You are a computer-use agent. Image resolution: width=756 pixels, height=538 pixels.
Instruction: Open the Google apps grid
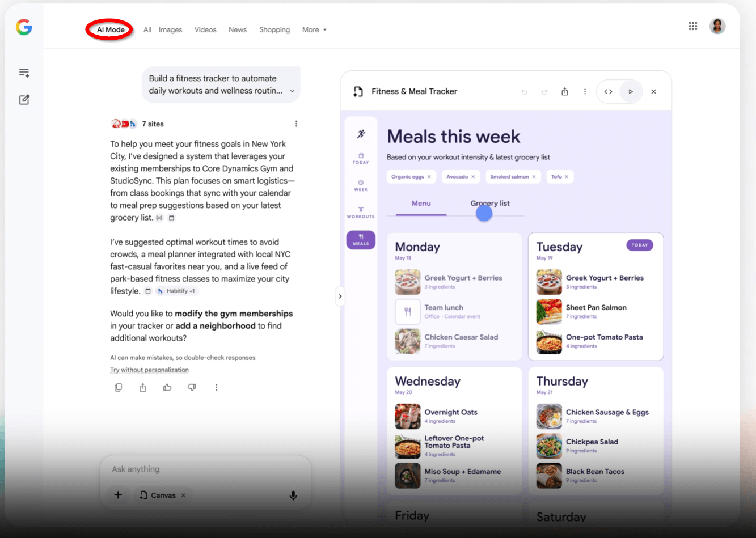tap(692, 26)
